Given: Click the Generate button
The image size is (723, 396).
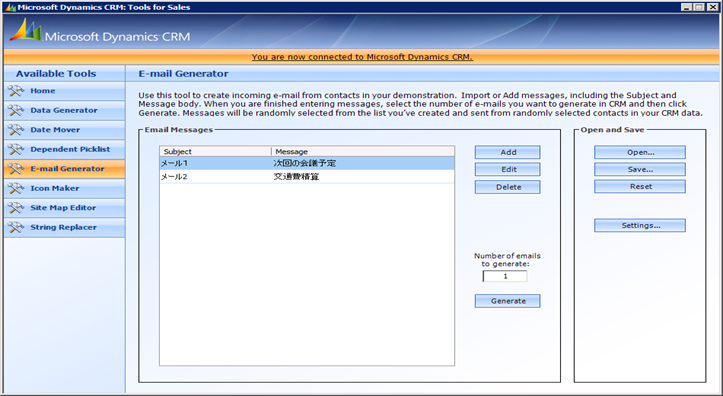Looking at the screenshot, I should click(508, 301).
